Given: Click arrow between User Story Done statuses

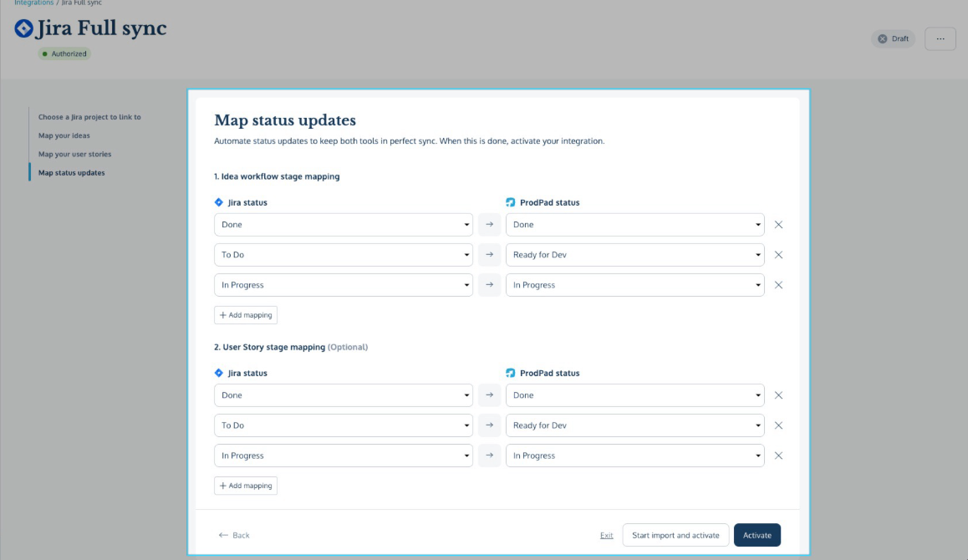Looking at the screenshot, I should [x=490, y=395].
